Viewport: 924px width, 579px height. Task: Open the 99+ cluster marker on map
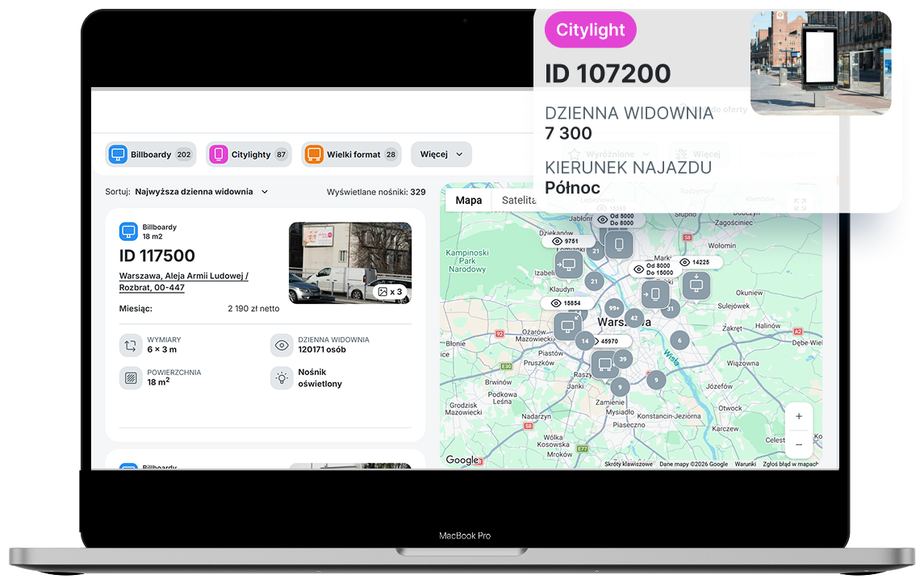coord(614,308)
